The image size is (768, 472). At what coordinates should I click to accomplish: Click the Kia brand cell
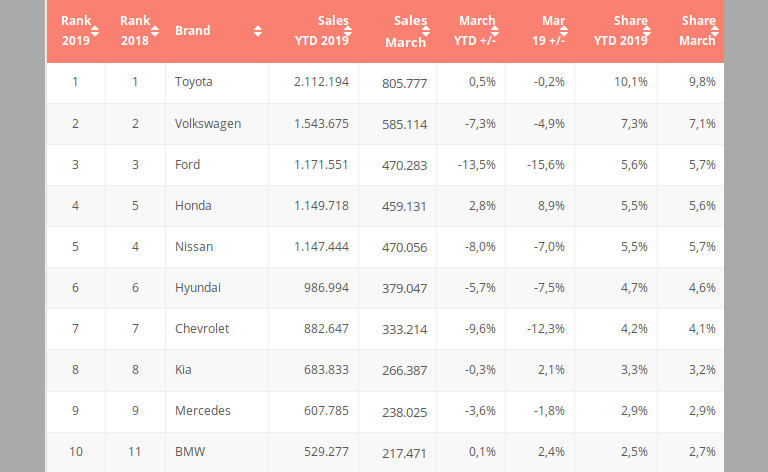183,370
